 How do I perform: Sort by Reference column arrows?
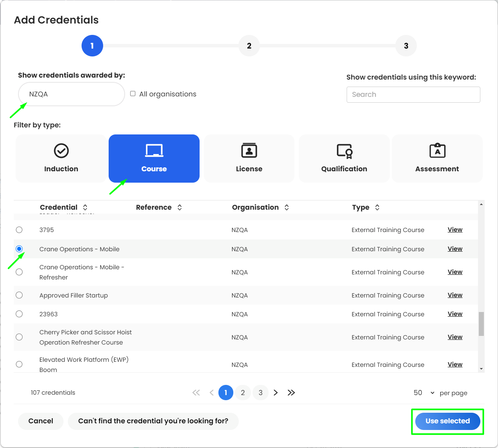click(x=180, y=207)
